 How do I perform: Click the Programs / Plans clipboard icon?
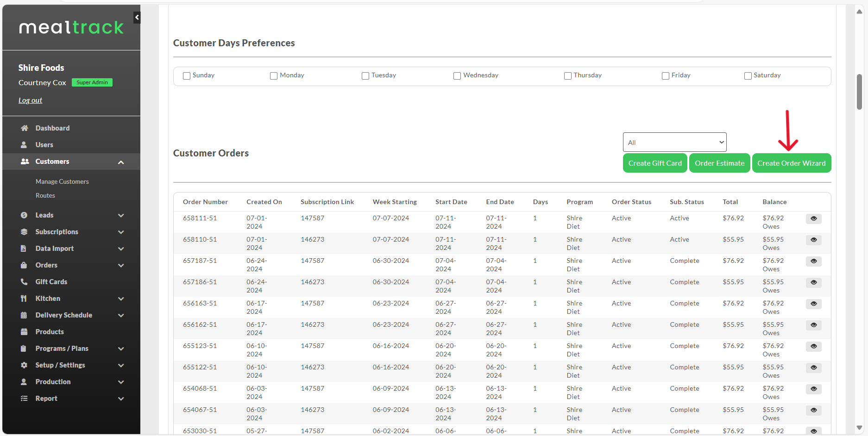point(24,349)
